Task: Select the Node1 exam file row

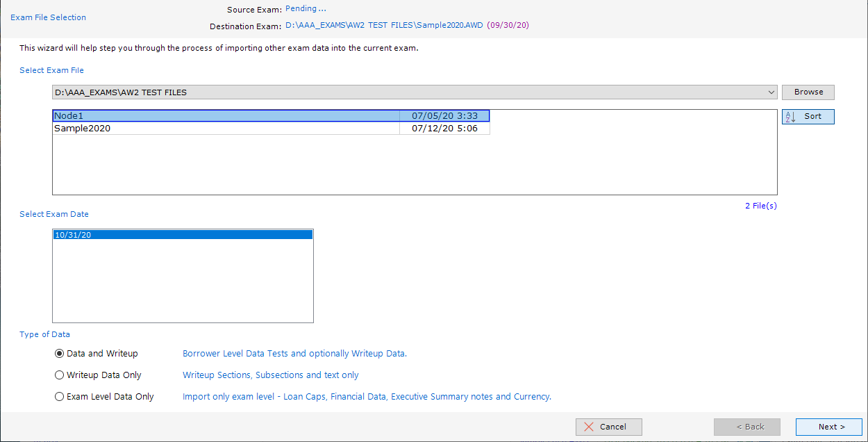Action: pos(226,116)
